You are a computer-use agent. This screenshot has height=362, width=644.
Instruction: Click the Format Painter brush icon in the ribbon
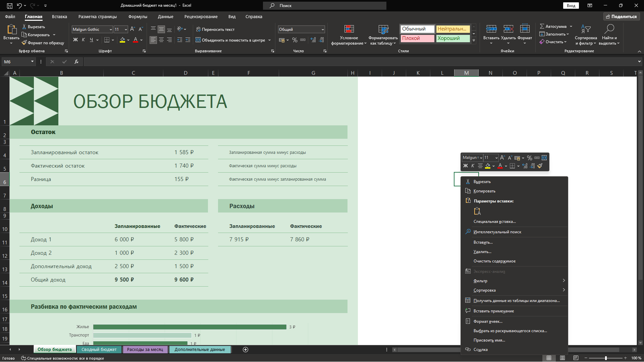[24, 43]
